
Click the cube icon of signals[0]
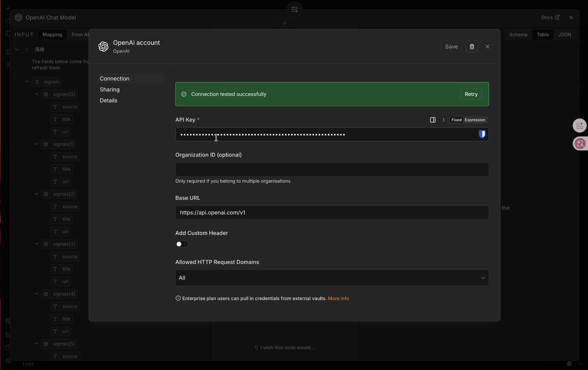(46, 94)
